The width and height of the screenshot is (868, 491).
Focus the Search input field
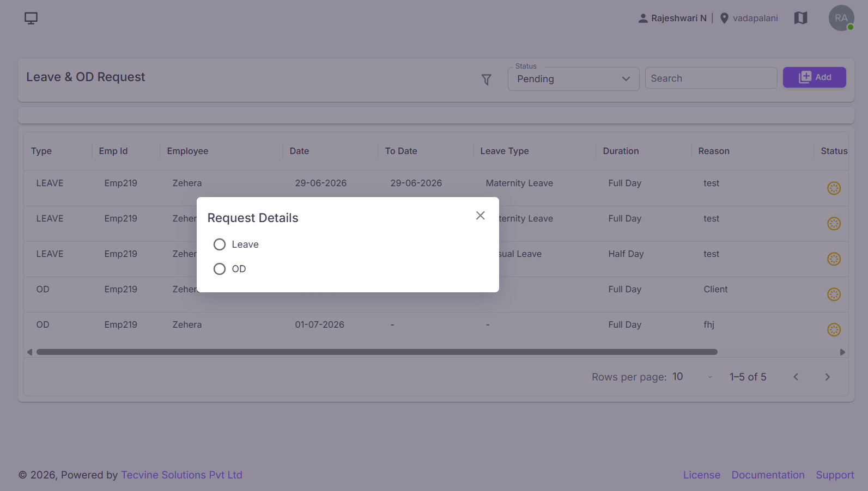coord(711,78)
